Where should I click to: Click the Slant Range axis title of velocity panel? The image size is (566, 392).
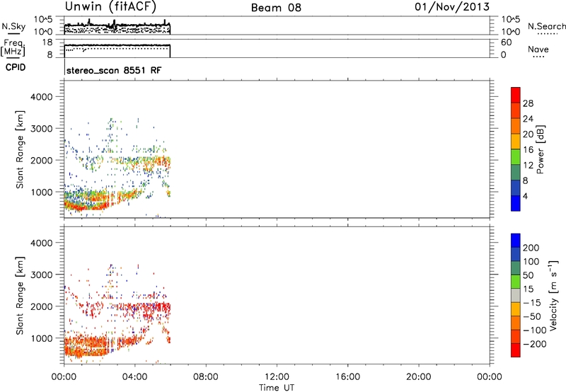(x=20, y=296)
